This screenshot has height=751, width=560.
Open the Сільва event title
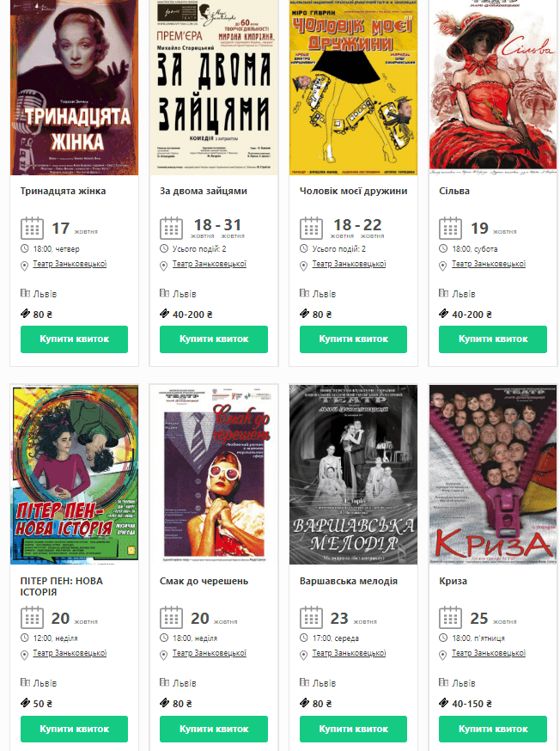(454, 191)
